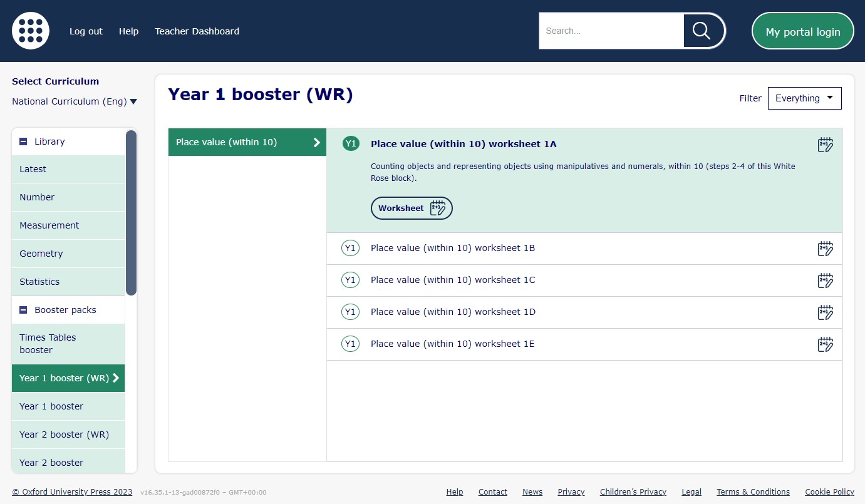The width and height of the screenshot is (865, 504).
Task: Click the My portal login button
Action: click(803, 31)
